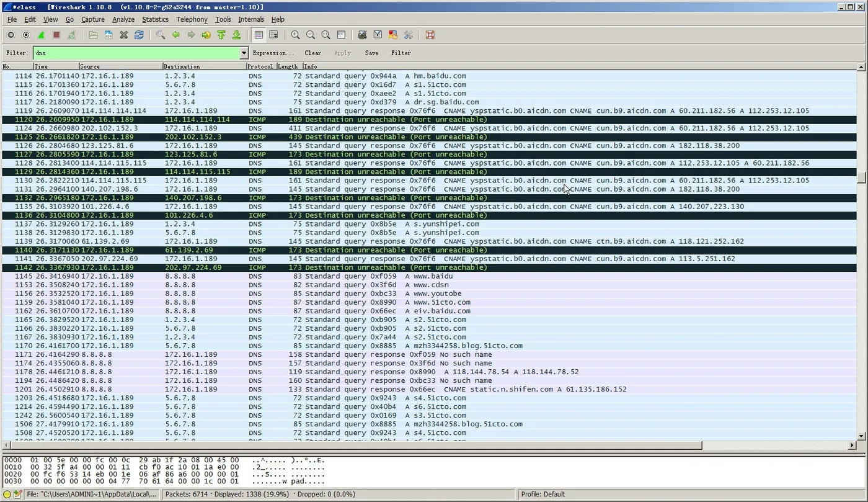Viewport: 868px width, 502px height.
Task: Zoom in packet text icon
Action: click(x=295, y=35)
